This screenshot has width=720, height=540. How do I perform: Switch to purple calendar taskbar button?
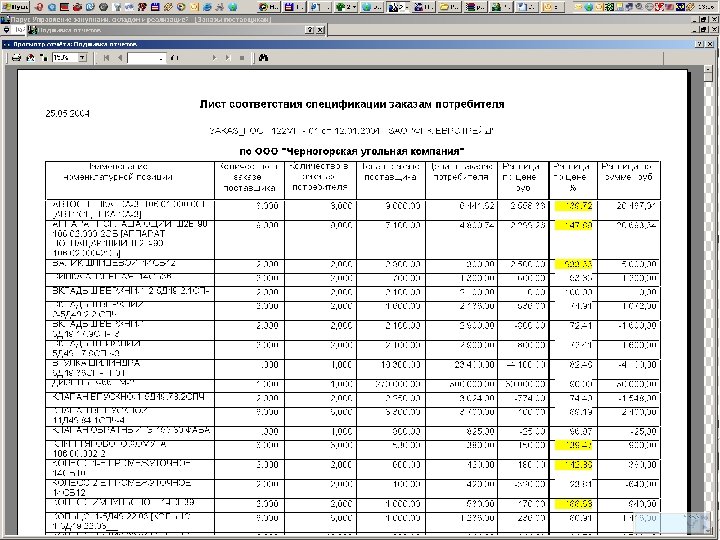pos(294,7)
